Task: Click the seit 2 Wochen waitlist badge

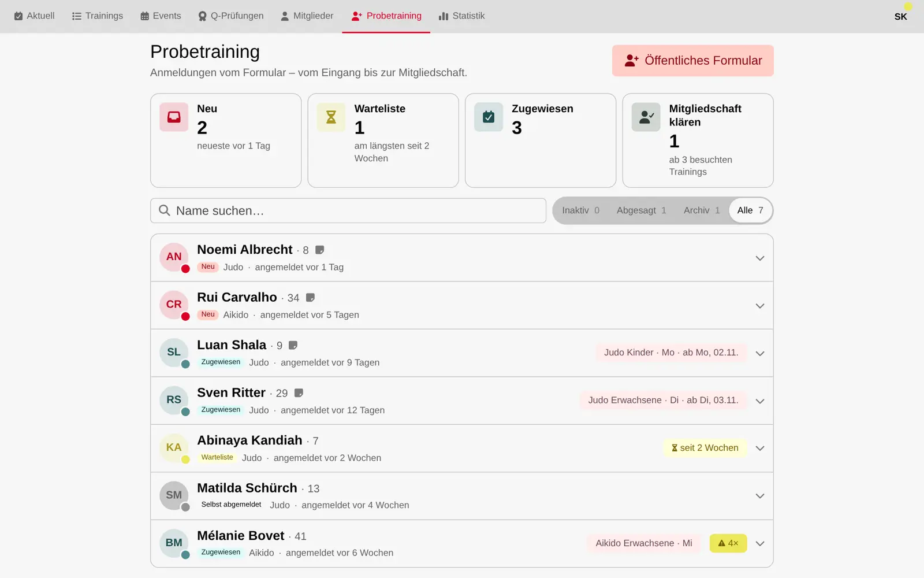Action: [x=705, y=448]
